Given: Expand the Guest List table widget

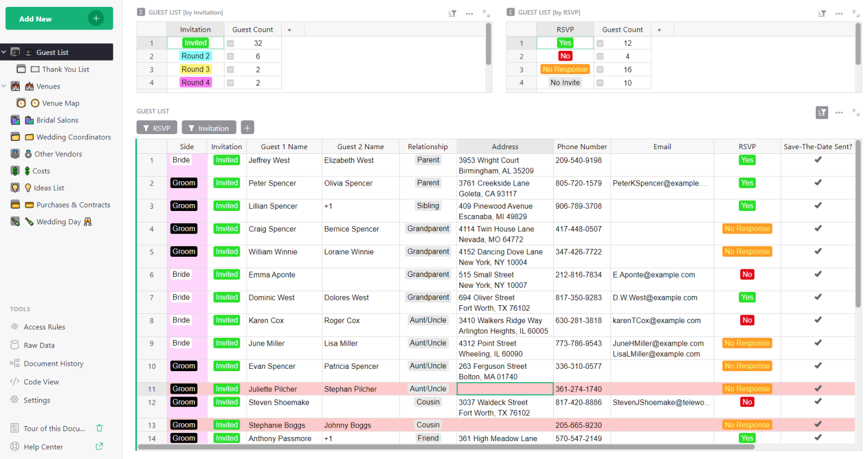Looking at the screenshot, I should [856, 112].
